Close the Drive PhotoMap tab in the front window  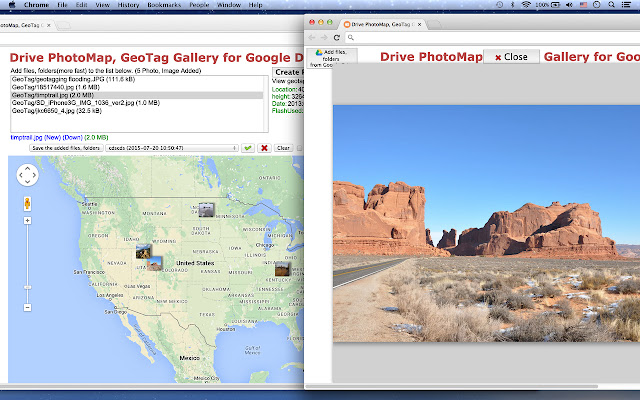click(420, 24)
